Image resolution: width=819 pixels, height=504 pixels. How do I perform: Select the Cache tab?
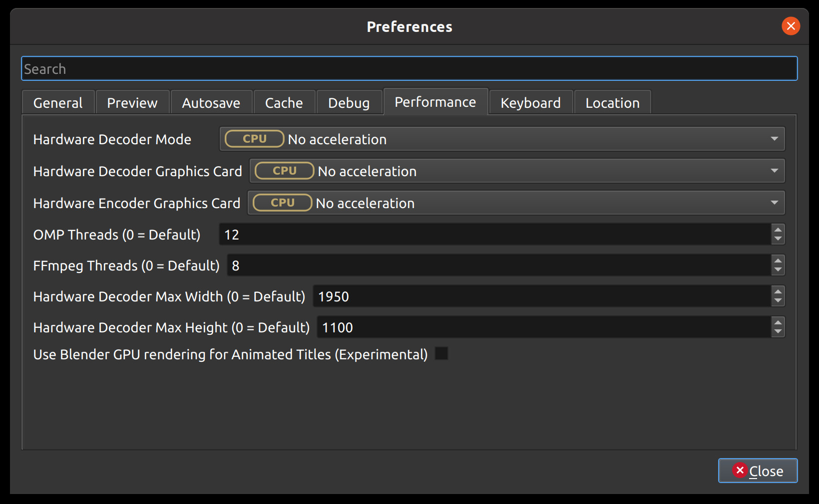point(284,103)
